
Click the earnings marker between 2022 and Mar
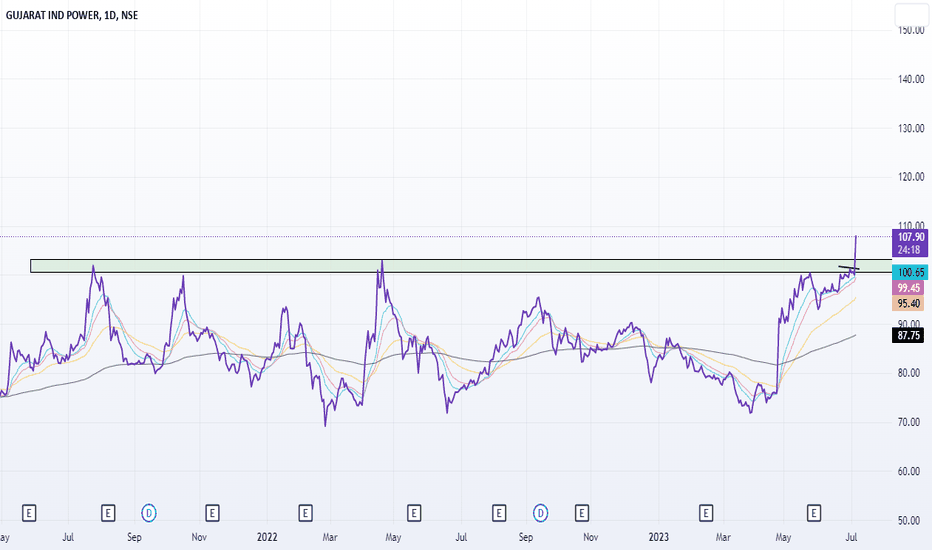[x=306, y=513]
